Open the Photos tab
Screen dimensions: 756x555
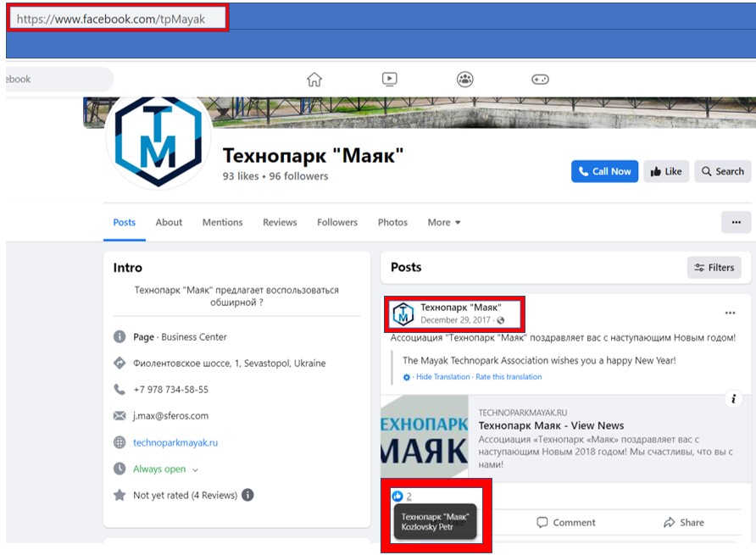point(392,222)
